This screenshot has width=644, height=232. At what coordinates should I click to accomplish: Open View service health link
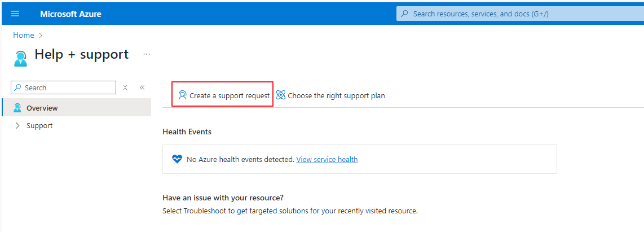(327, 159)
